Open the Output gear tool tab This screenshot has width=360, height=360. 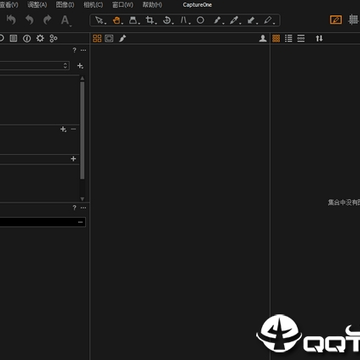[40, 38]
